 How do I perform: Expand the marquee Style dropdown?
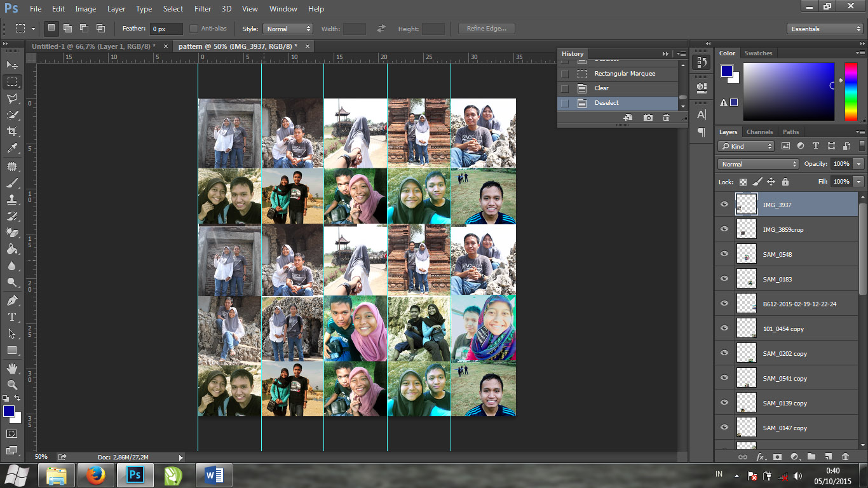(289, 29)
